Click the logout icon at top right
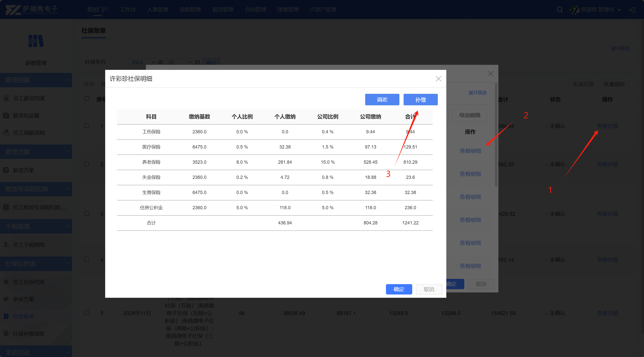Viewport: 644px width, 357px height. 632,10
